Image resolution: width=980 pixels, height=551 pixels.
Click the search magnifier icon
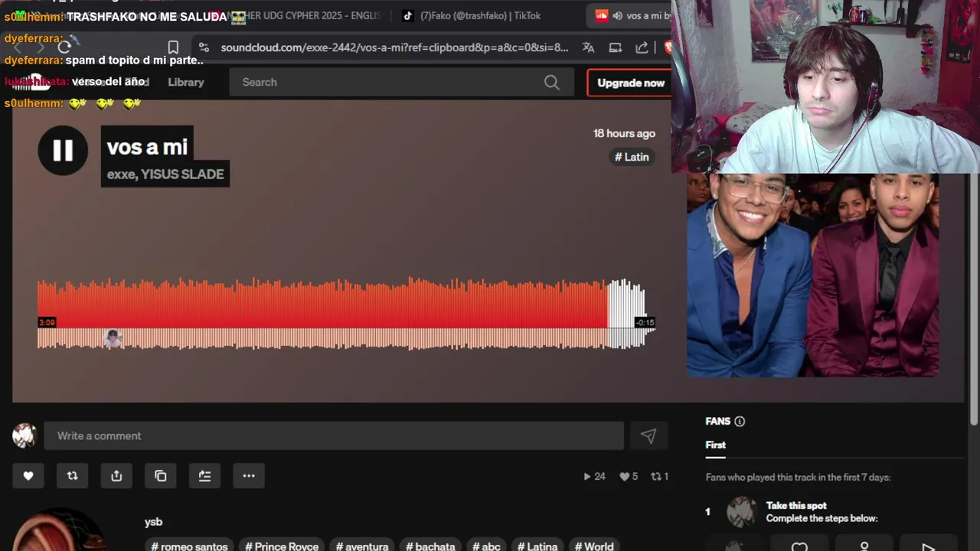point(552,83)
